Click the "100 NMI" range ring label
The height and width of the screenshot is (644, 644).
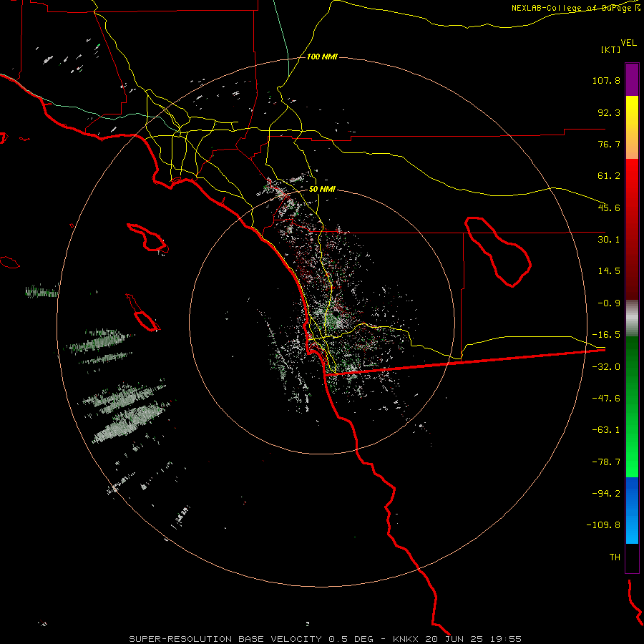pos(322,57)
